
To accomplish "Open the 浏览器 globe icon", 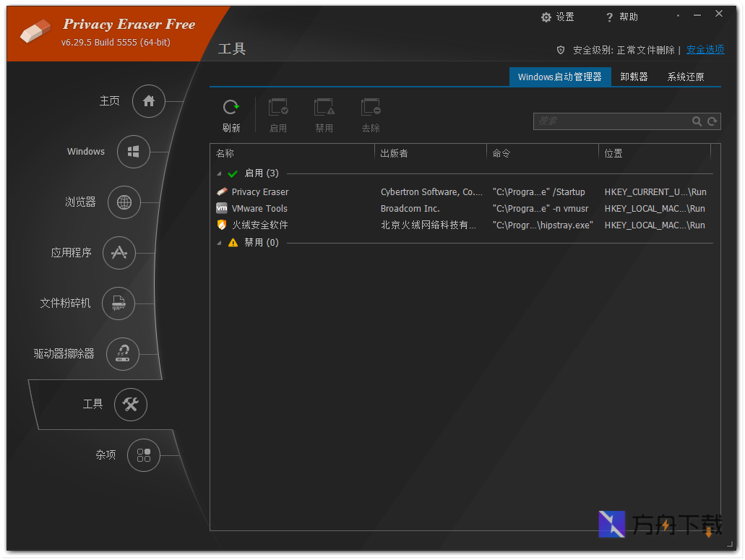I will point(124,202).
